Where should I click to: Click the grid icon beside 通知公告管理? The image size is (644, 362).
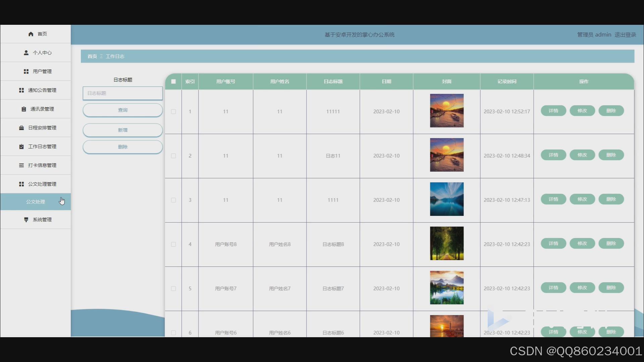tap(21, 90)
